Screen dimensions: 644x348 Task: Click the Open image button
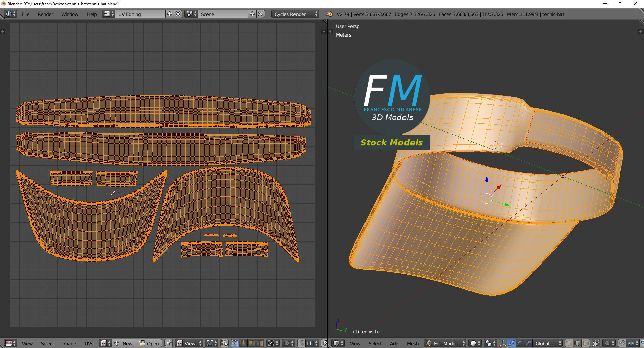coord(149,343)
